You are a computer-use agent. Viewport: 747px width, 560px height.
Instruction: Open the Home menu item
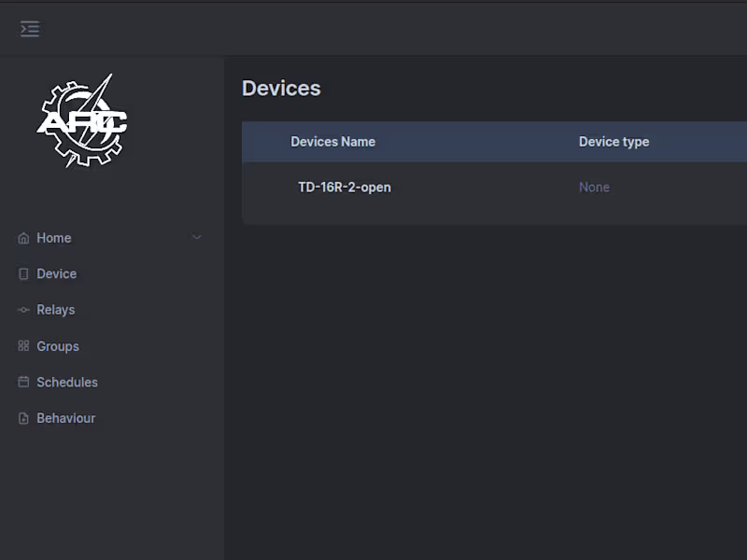[54, 238]
